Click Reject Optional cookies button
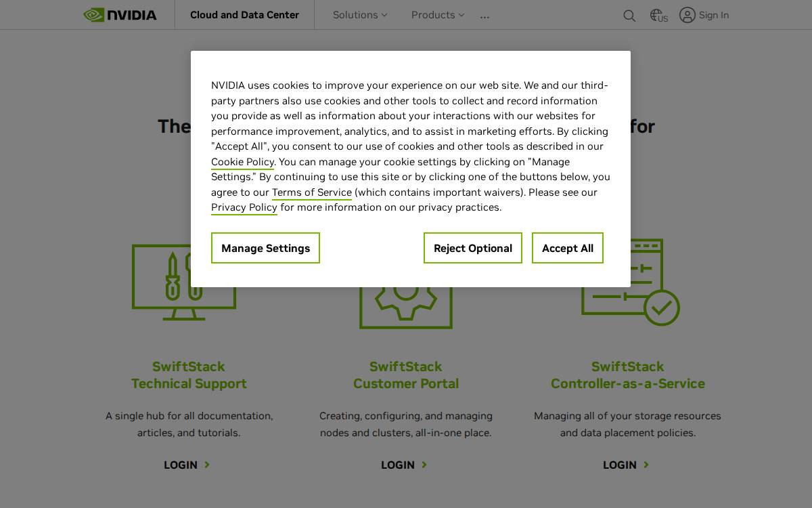Image resolution: width=812 pixels, height=508 pixels. click(x=473, y=248)
